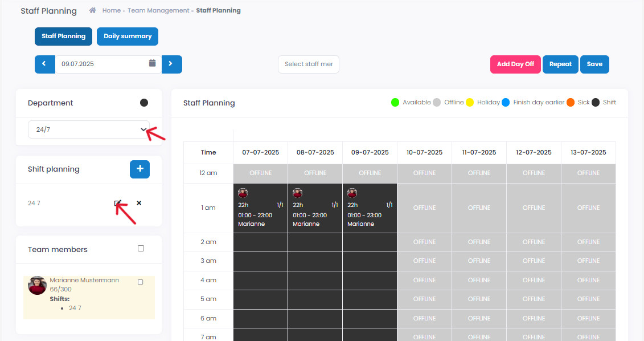This screenshot has height=341, width=644.
Task: Expand the 24/7 department dropdown
Action: point(88,129)
